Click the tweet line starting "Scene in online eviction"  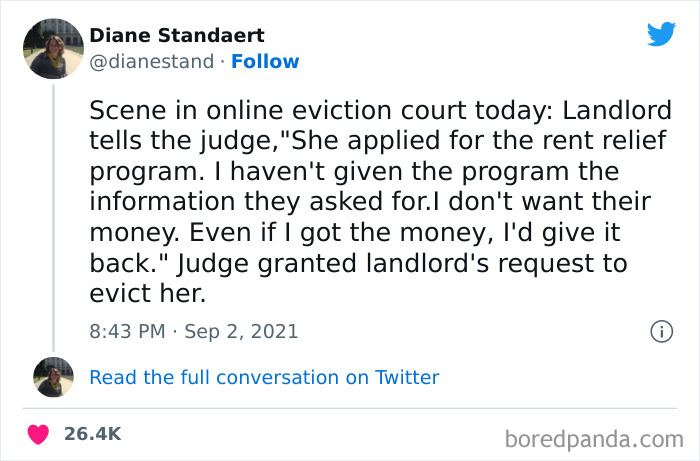380,109
